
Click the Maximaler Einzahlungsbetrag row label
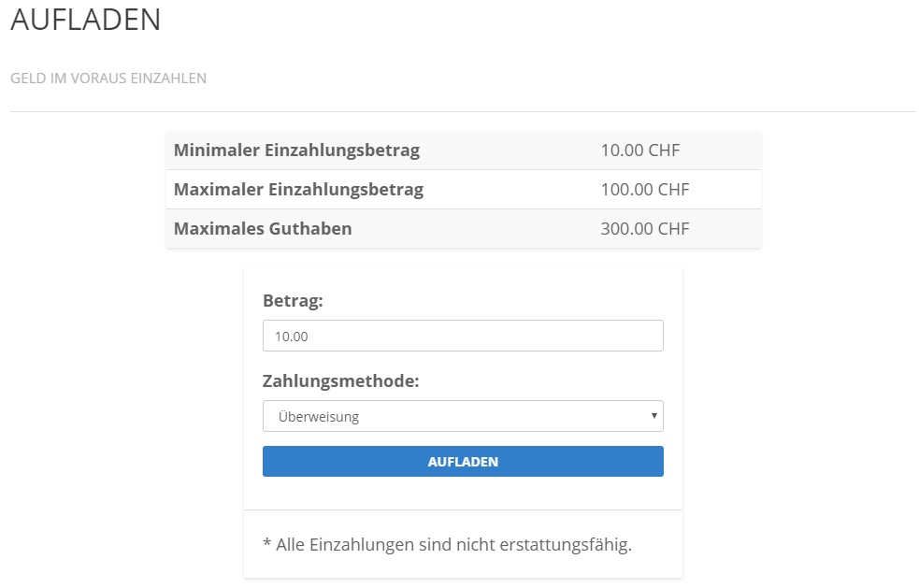pos(298,190)
